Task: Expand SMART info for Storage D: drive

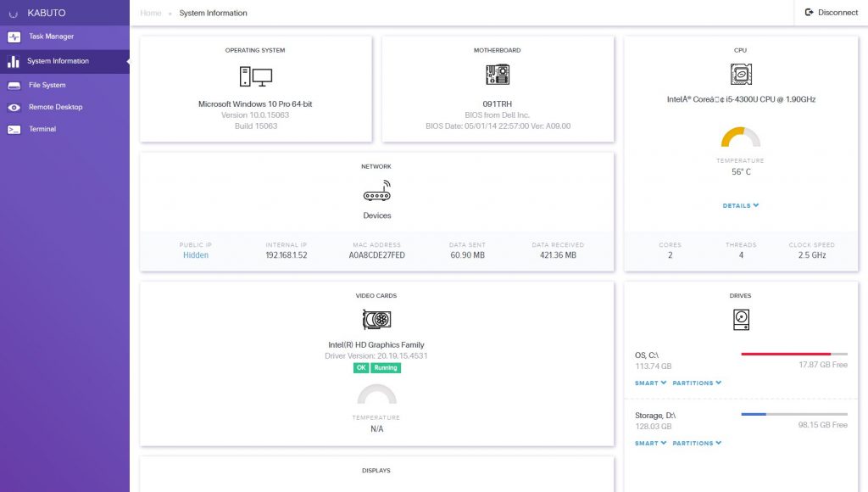Action: (650, 444)
